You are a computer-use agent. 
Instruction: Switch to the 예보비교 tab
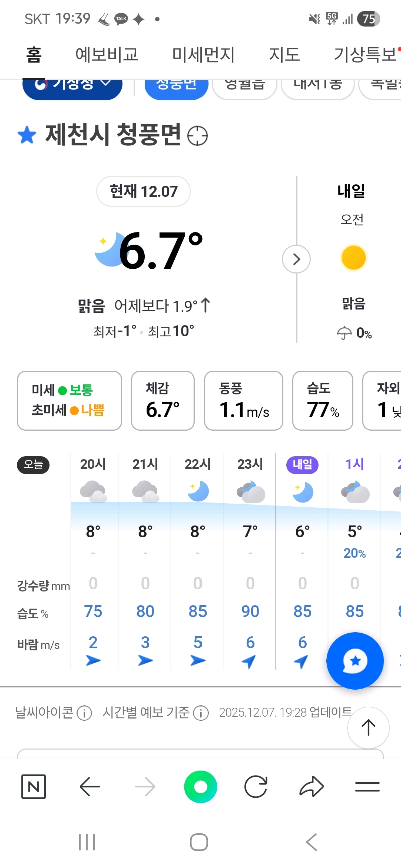pos(107,54)
